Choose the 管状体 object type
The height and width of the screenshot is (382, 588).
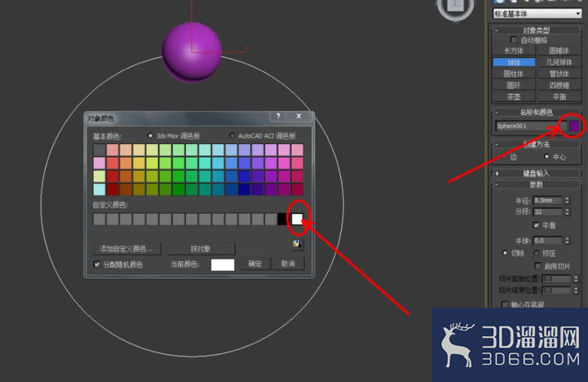coord(559,74)
